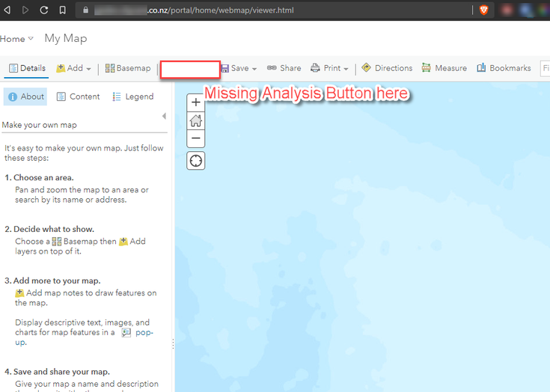The width and height of the screenshot is (550, 392).
Task: Switch to the Legend tab
Action: pos(133,97)
